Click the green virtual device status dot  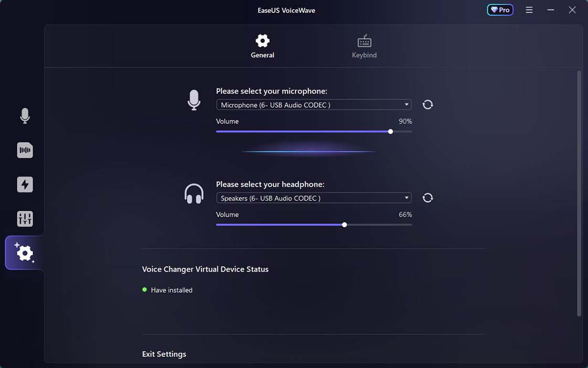[144, 290]
